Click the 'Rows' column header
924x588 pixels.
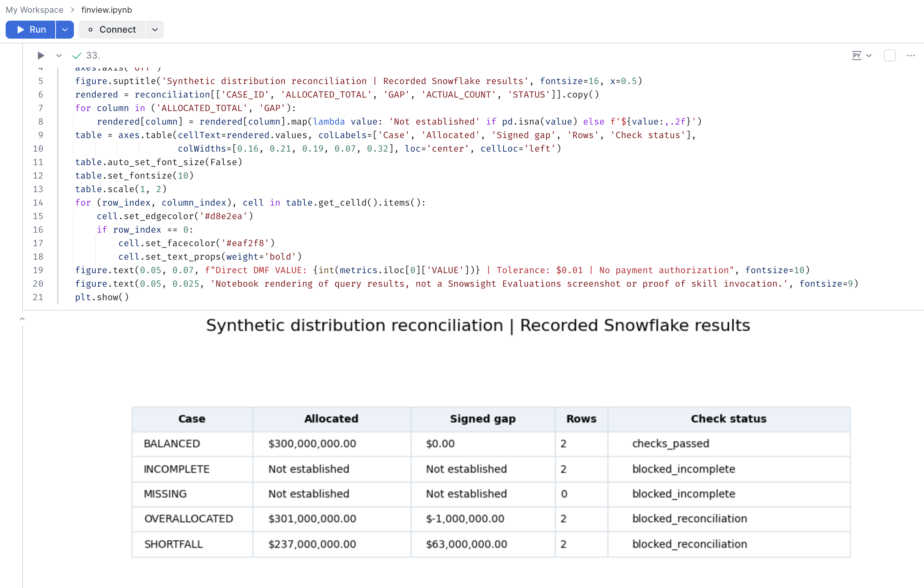(x=581, y=419)
